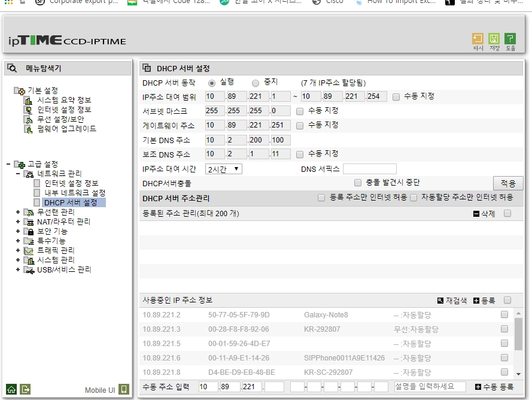
Task: Click the DNS 서픽스 input field
Action: tap(369, 169)
